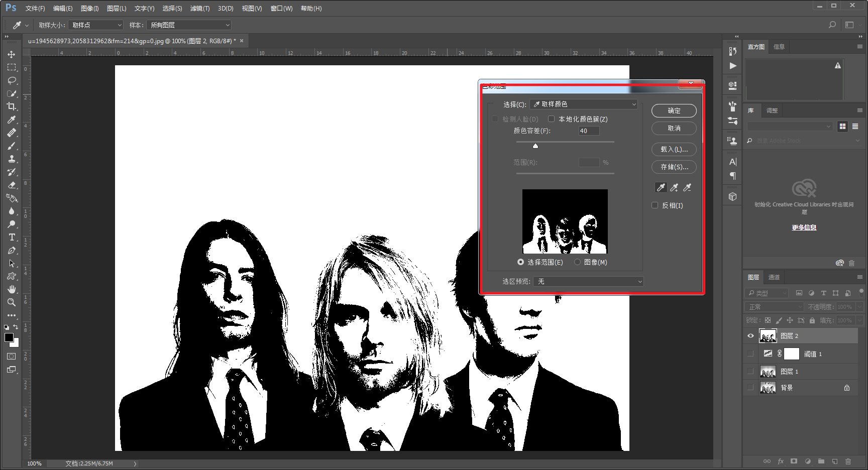Pick the Add to Sample eyedropper in dialog

[674, 187]
